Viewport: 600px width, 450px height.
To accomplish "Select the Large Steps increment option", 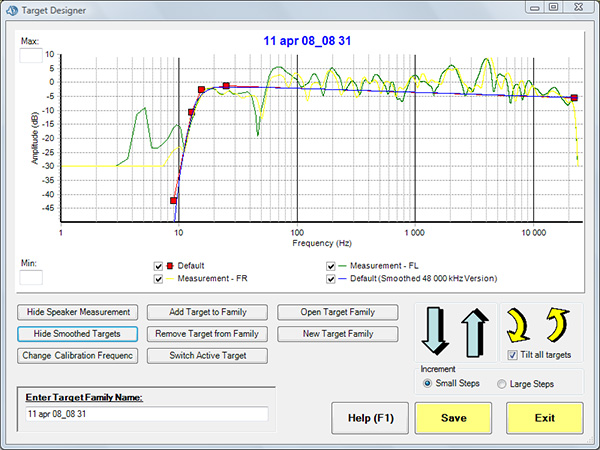I will click(501, 383).
